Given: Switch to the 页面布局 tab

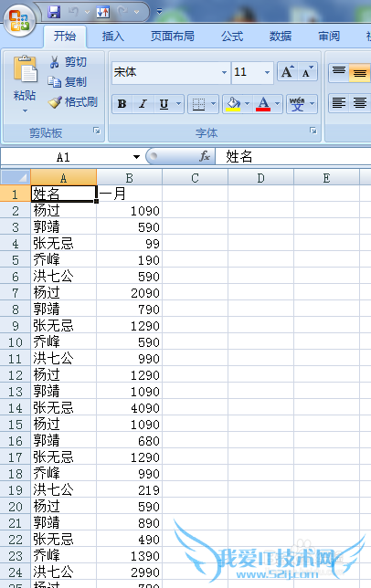Looking at the screenshot, I should (173, 37).
